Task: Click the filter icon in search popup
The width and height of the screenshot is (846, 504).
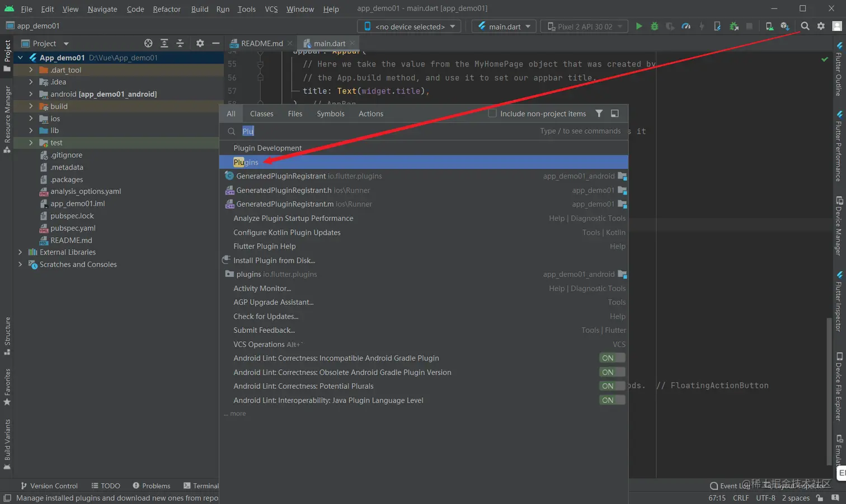Action: [x=599, y=114]
